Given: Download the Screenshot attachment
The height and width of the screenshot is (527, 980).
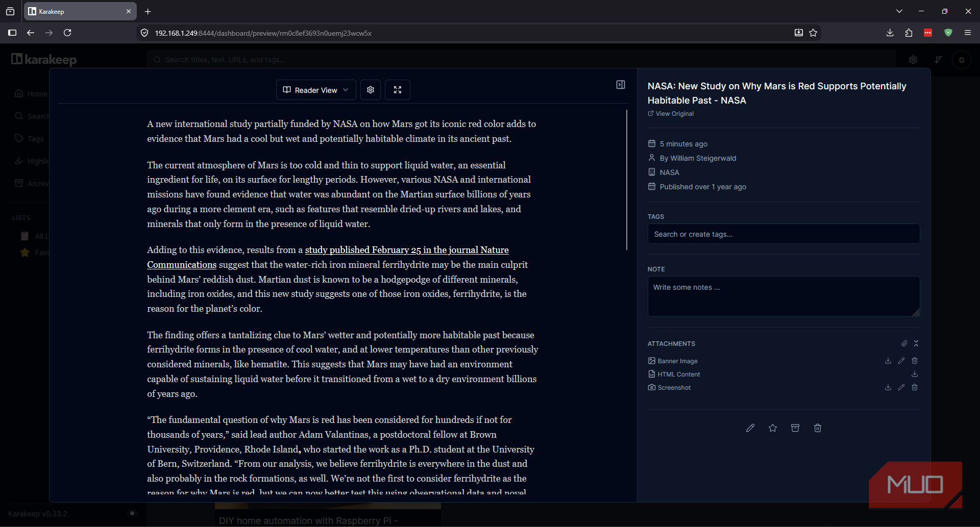Looking at the screenshot, I should (x=888, y=387).
